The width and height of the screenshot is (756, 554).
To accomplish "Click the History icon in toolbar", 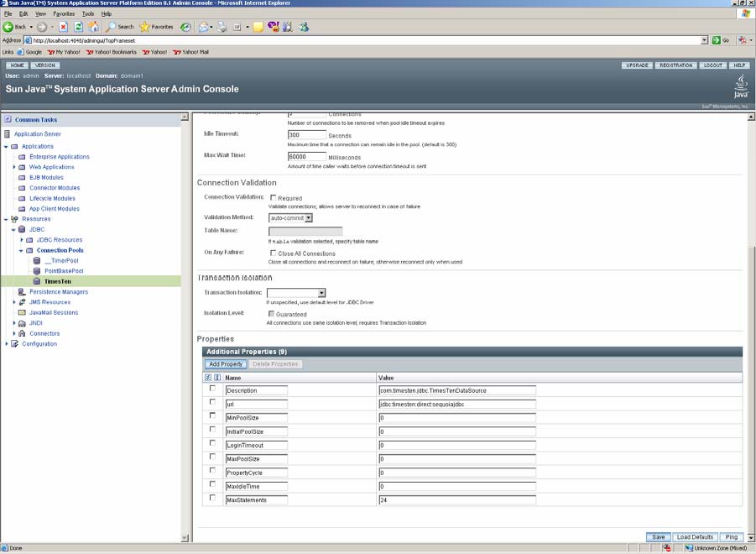I will 185,27.
